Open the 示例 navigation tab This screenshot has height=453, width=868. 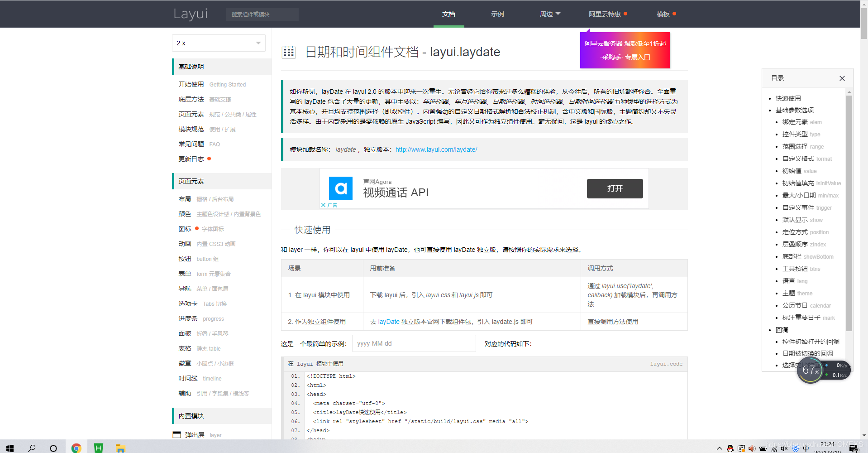coord(497,14)
